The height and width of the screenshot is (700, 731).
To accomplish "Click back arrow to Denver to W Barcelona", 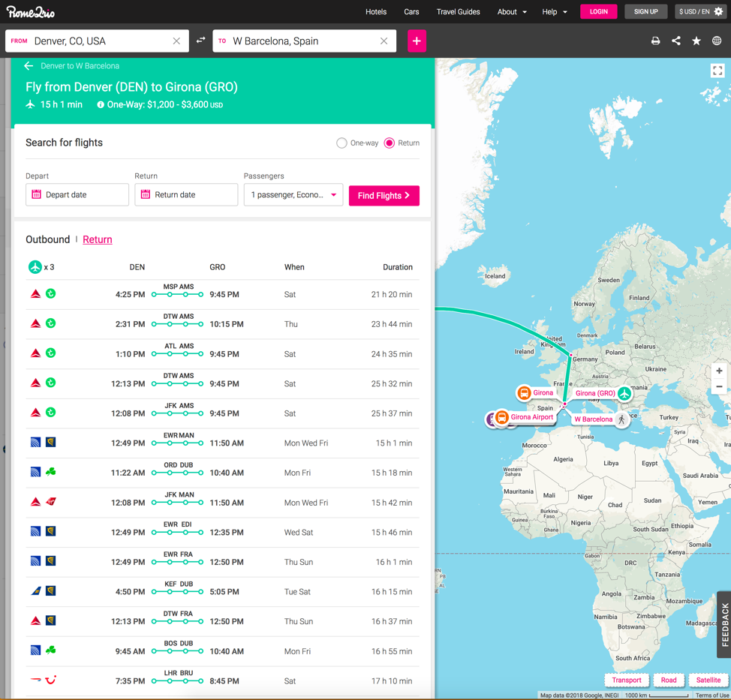I will 29,66.
